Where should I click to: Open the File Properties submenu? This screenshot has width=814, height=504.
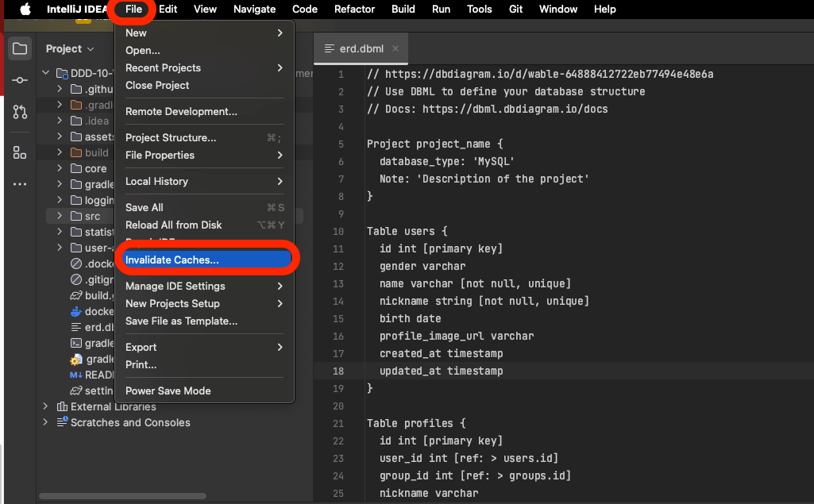(205, 156)
